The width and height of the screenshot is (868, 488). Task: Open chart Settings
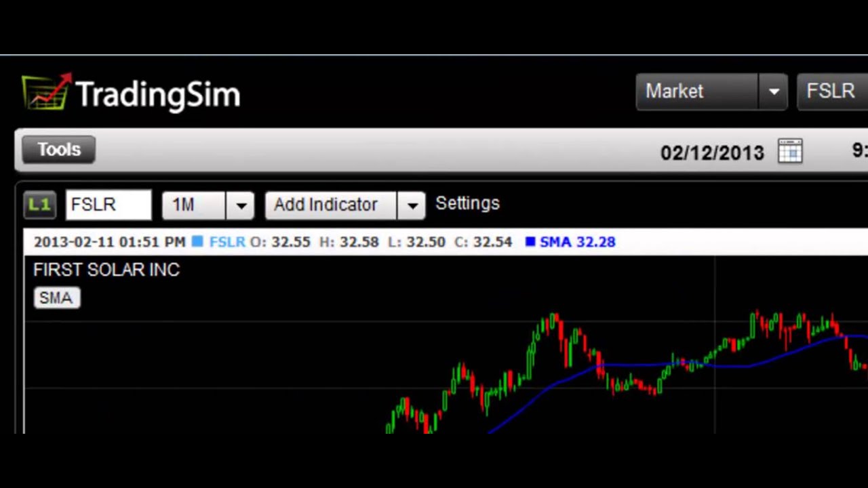(467, 203)
